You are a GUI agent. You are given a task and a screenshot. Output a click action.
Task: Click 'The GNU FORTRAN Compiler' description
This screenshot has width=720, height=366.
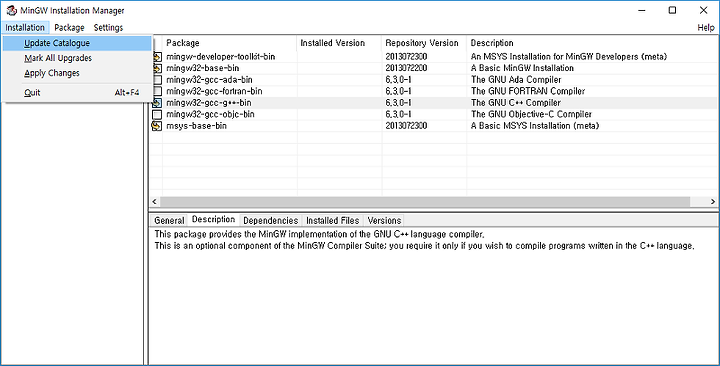pyautogui.click(x=528, y=91)
